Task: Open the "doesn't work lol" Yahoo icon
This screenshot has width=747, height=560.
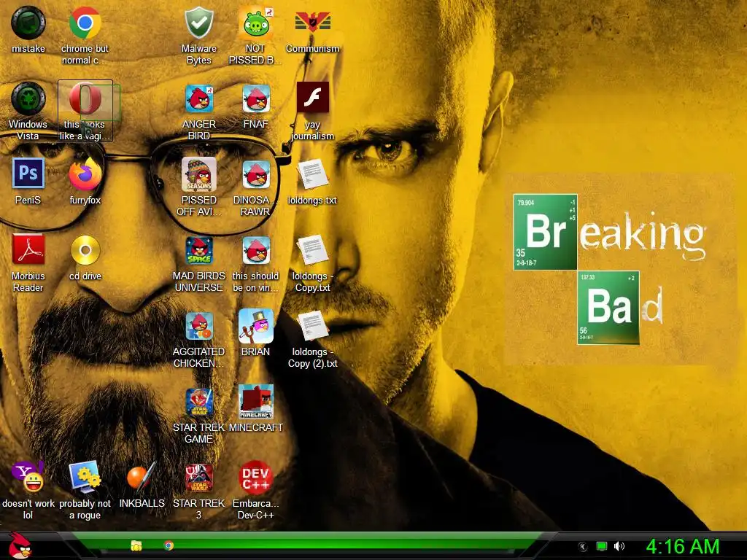Action: click(28, 476)
